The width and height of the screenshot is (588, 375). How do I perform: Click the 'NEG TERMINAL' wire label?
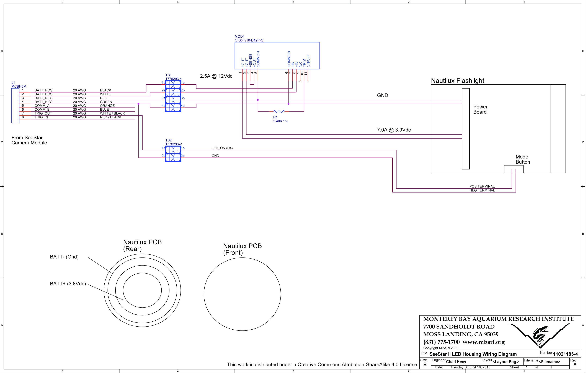482,191
